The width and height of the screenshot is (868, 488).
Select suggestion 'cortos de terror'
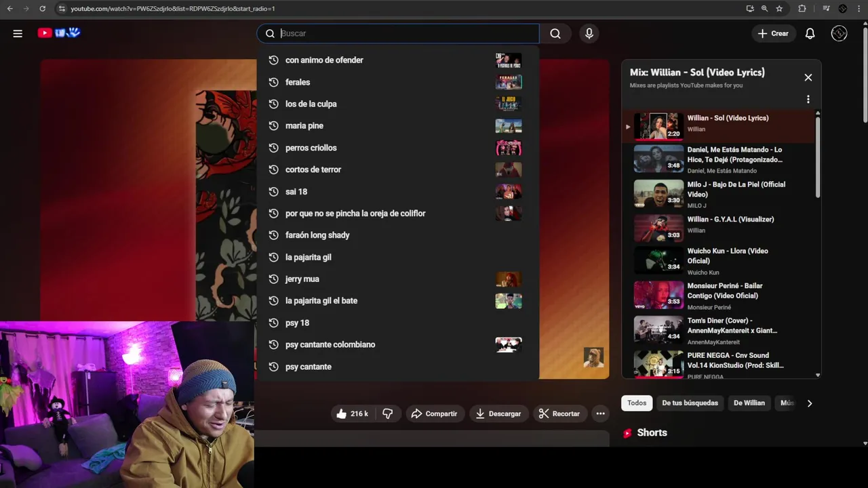point(398,169)
